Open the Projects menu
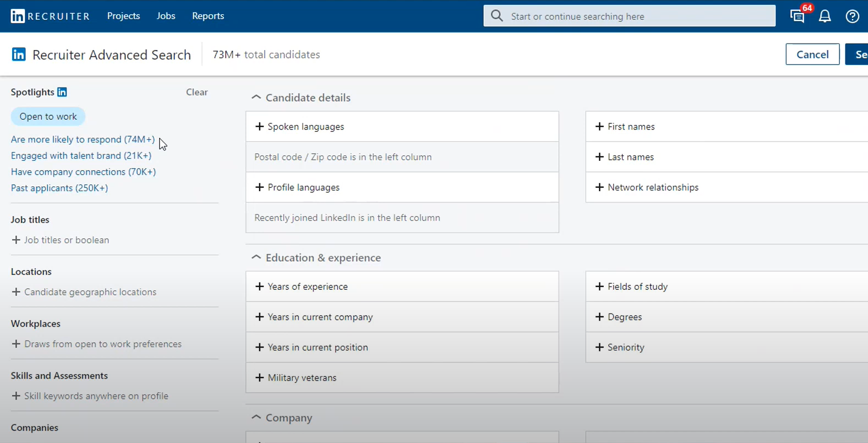Screen dimensions: 868x443 (123, 16)
